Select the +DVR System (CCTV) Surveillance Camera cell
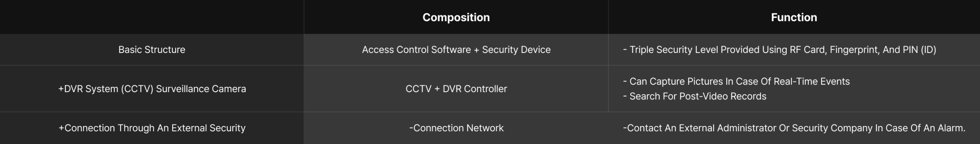This screenshot has width=980, height=144. [152, 89]
